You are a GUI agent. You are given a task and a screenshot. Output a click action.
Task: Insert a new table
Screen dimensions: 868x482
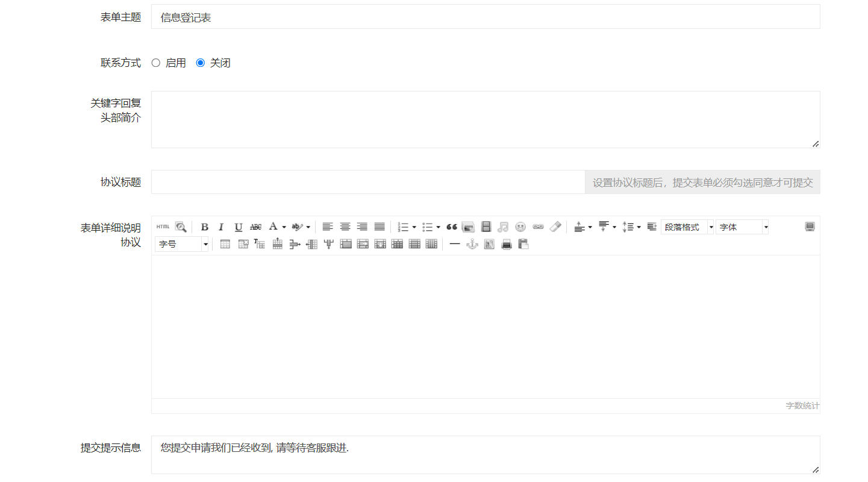tap(225, 244)
